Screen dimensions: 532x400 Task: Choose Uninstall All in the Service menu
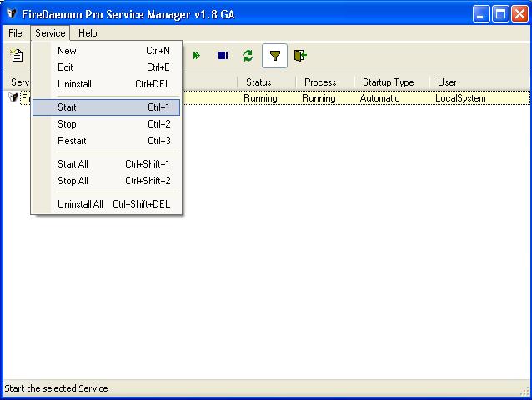pos(106,204)
